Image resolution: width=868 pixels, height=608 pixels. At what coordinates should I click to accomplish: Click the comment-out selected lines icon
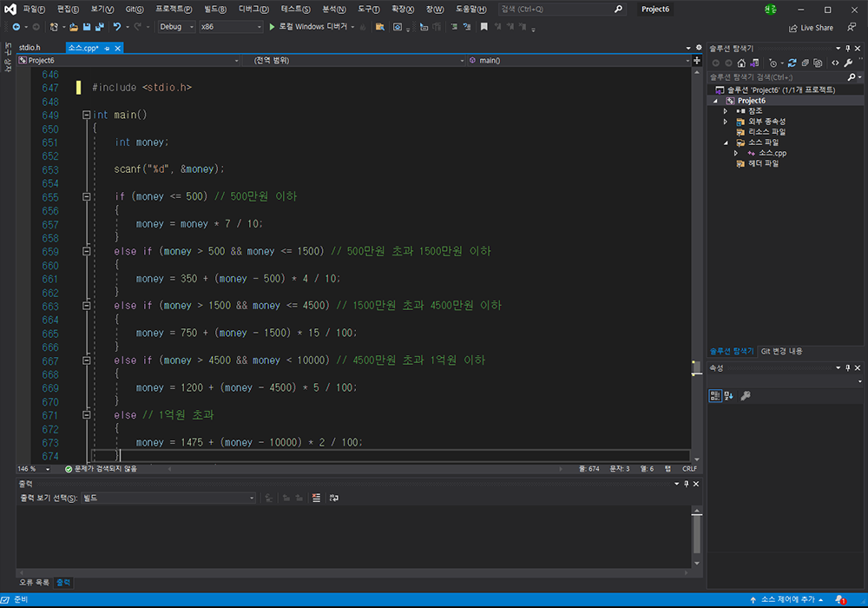(454, 27)
